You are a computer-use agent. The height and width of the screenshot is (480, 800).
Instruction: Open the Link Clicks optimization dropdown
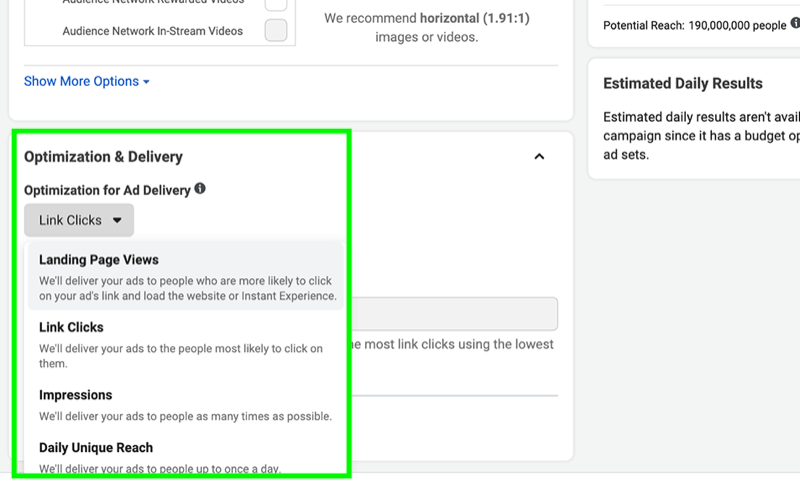pyautogui.click(x=79, y=220)
